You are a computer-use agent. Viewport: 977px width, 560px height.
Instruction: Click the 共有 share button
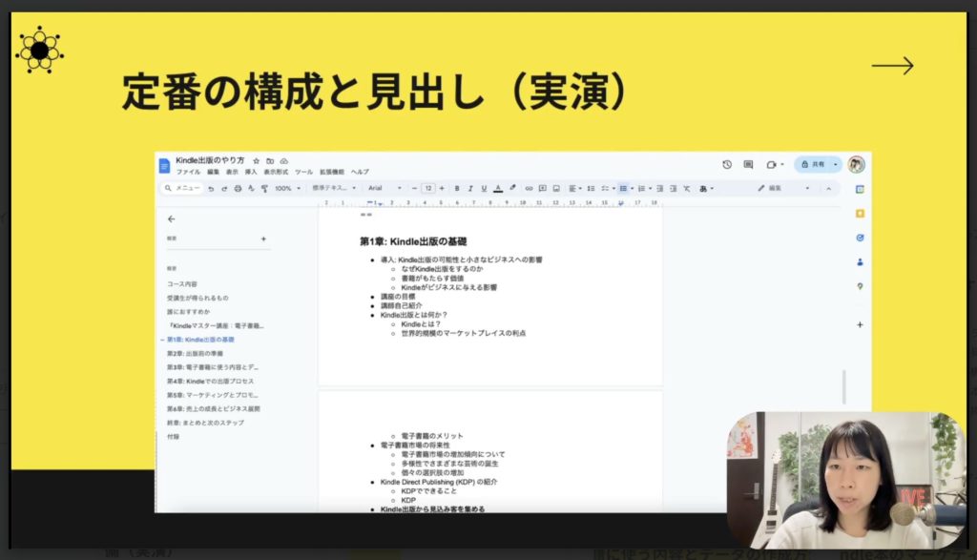click(x=814, y=164)
